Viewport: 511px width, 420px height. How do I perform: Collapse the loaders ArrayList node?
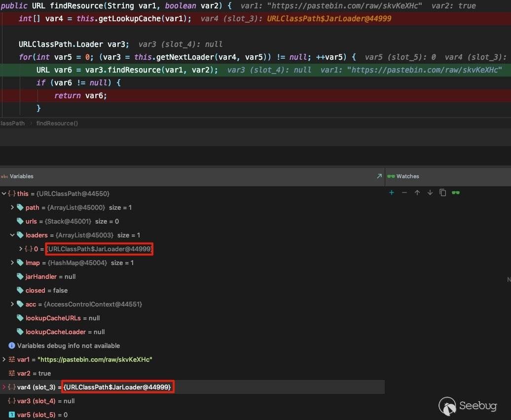[x=12, y=235]
